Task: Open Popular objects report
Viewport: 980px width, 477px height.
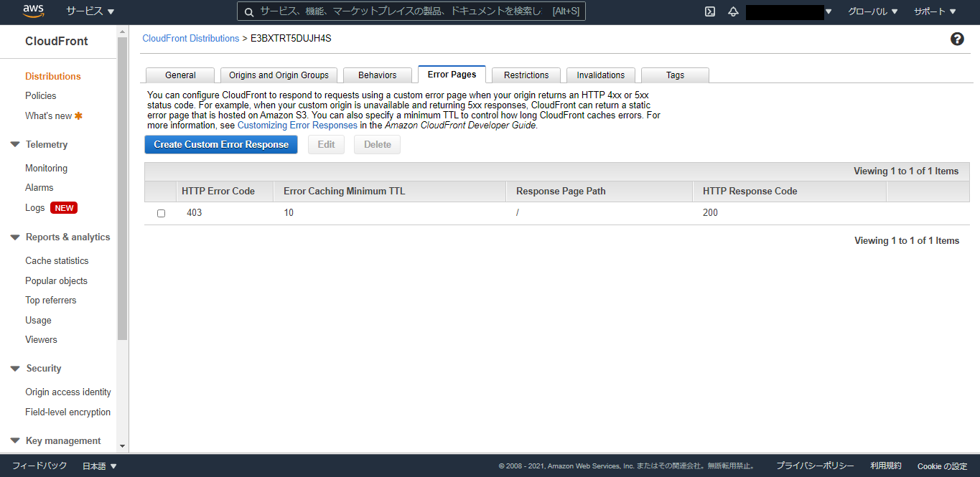Action: pyautogui.click(x=56, y=280)
